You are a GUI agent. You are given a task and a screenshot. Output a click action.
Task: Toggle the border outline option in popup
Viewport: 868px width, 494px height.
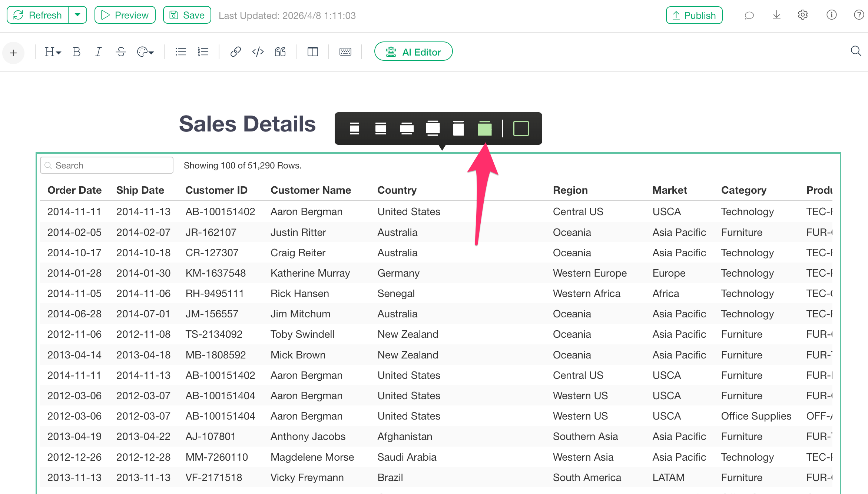click(521, 128)
